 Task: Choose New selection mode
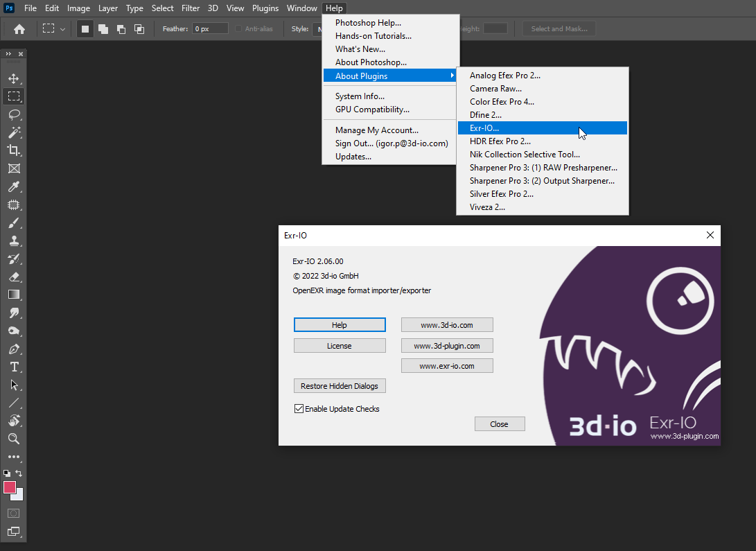click(x=85, y=29)
